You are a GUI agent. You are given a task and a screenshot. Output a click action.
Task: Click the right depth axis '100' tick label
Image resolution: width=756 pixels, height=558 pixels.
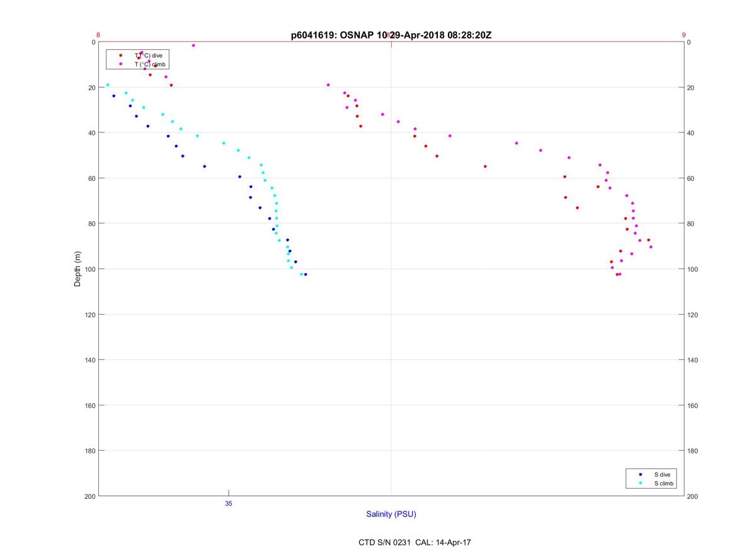point(693,269)
